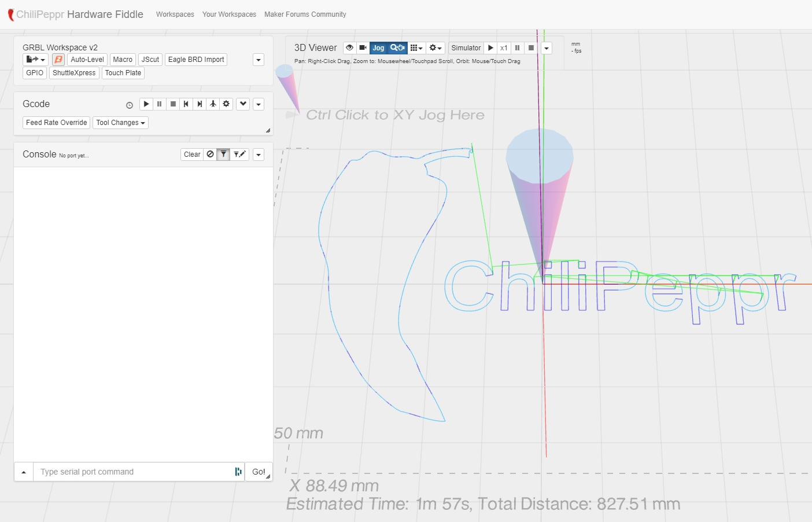Toggle Jog mode in 3D Viewer
The width and height of the screenshot is (812, 522).
[x=378, y=48]
